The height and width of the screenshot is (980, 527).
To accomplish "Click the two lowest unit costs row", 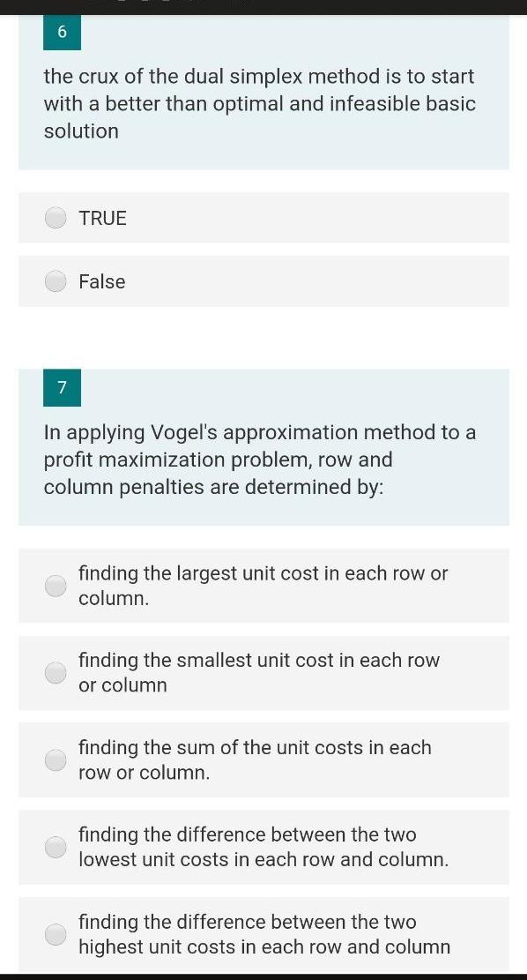I will click(x=264, y=847).
